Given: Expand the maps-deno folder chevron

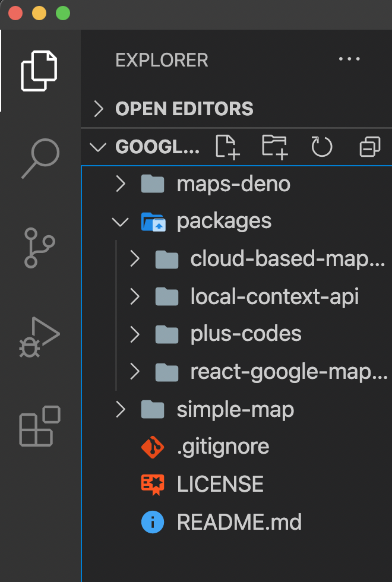Looking at the screenshot, I should tap(120, 184).
